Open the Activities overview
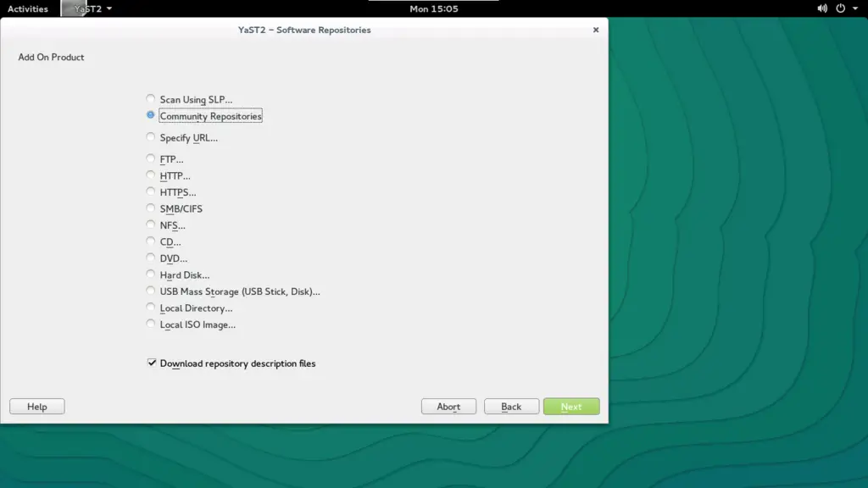The width and height of the screenshot is (868, 488). point(28,8)
